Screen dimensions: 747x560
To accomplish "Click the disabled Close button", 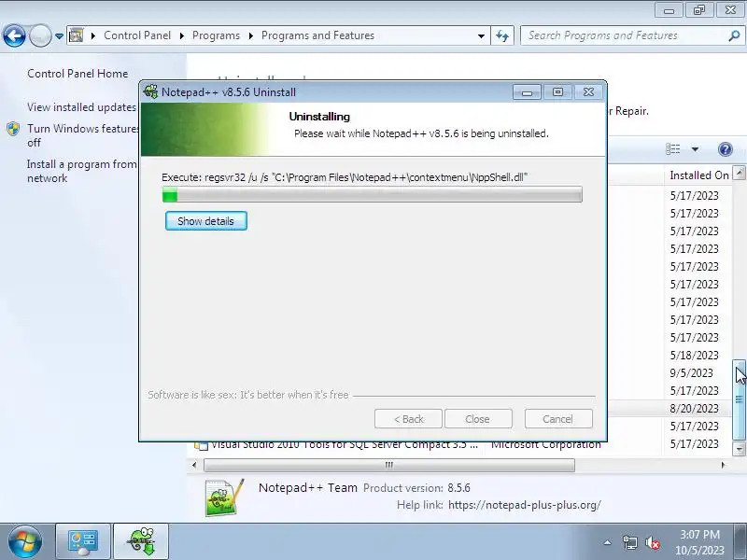I will [x=478, y=419].
